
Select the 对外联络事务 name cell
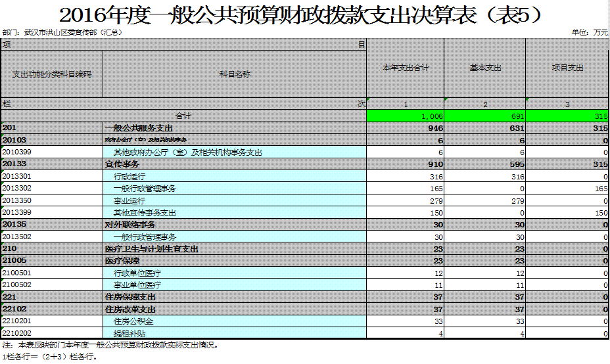point(235,225)
